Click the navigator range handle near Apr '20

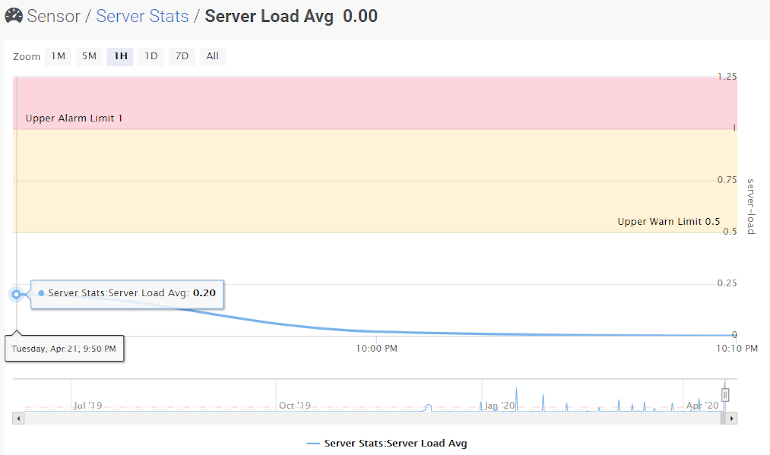point(725,395)
